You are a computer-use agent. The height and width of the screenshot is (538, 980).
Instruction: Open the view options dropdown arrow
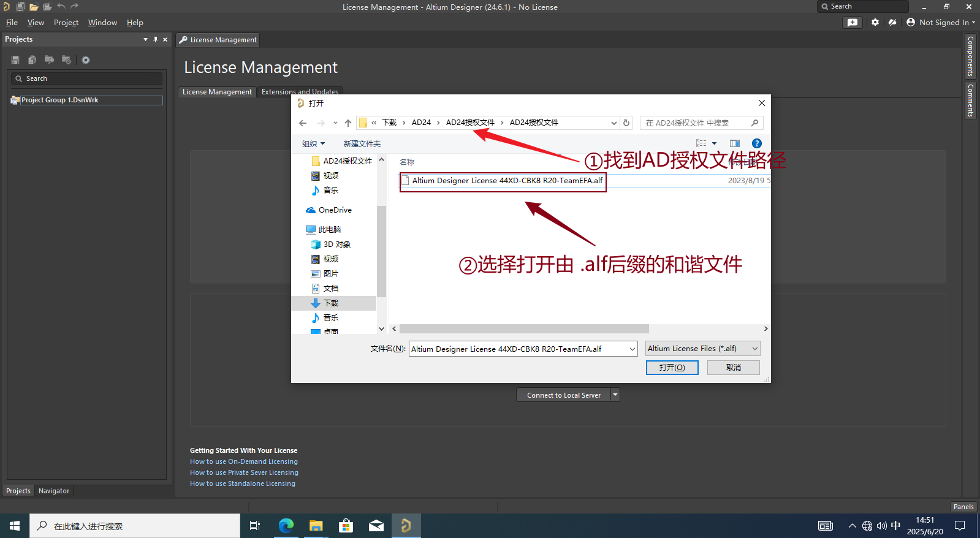[x=714, y=143]
